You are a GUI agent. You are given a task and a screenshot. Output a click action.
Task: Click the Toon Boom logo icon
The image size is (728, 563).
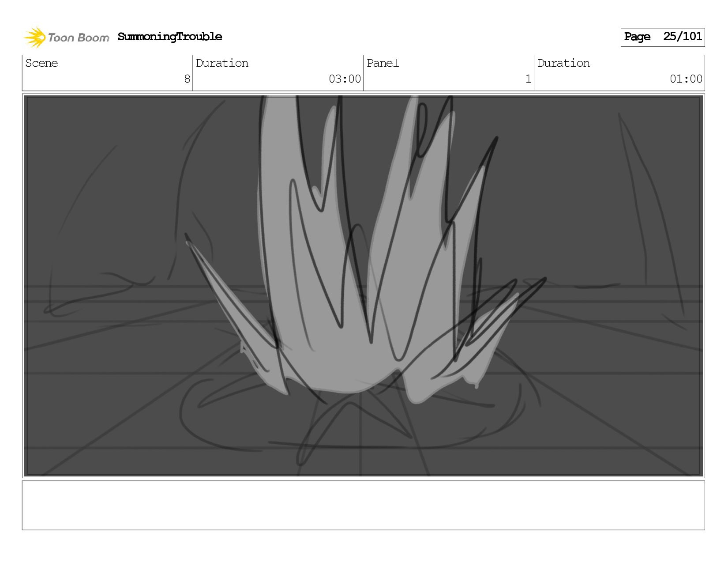[35, 37]
